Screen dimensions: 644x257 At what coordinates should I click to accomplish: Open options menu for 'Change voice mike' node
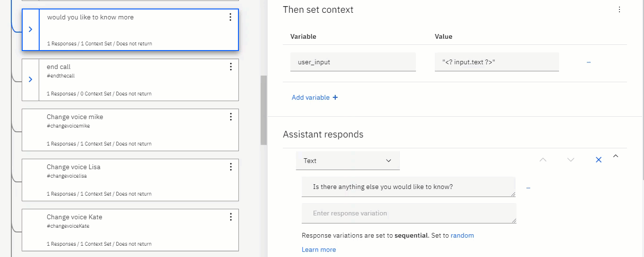coord(230,117)
